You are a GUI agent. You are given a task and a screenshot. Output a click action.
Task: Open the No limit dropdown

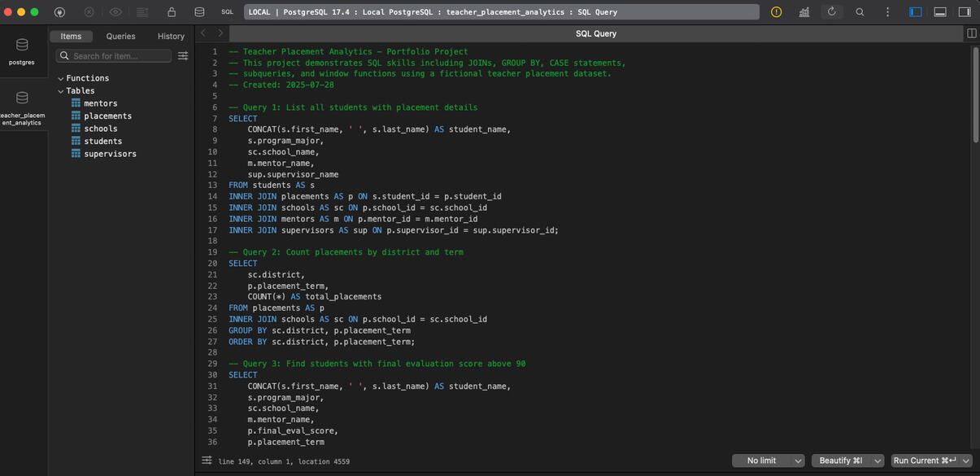[768, 461]
